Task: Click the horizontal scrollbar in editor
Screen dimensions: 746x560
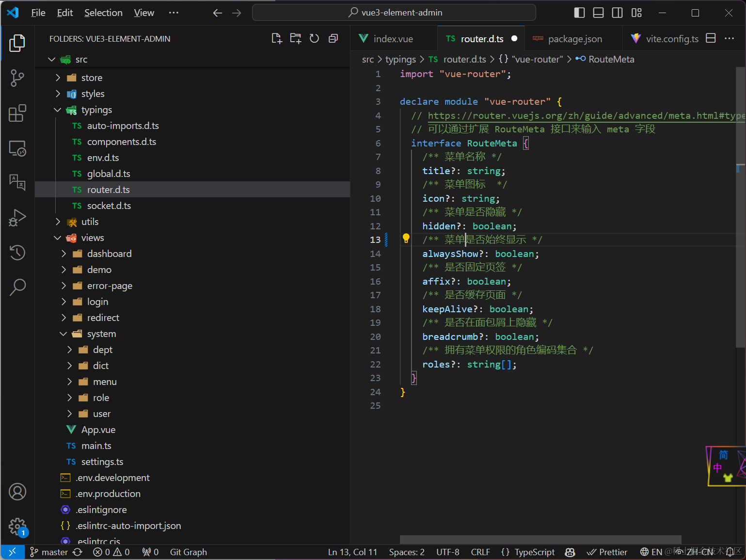Action: tap(540, 540)
